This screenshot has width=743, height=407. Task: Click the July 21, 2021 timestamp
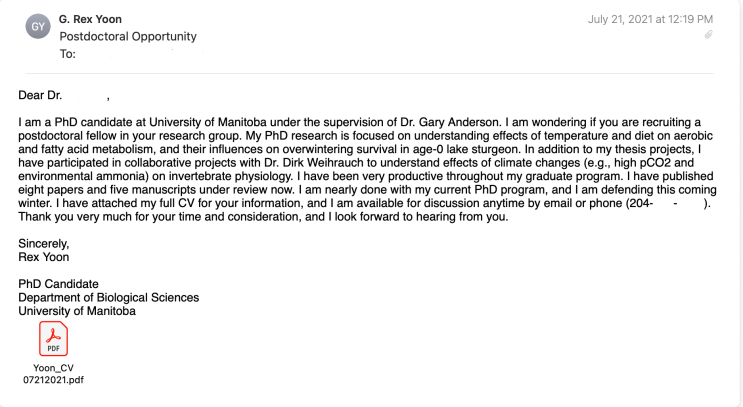(x=652, y=19)
